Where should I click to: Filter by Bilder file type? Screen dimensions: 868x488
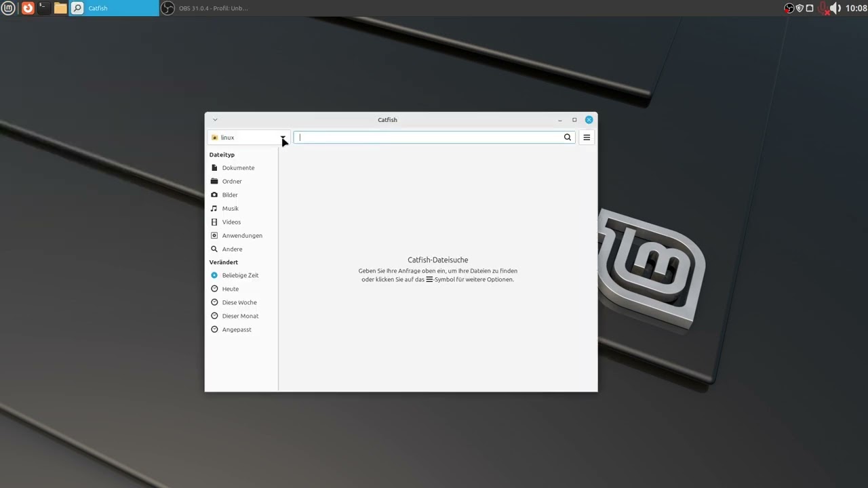pyautogui.click(x=241, y=195)
